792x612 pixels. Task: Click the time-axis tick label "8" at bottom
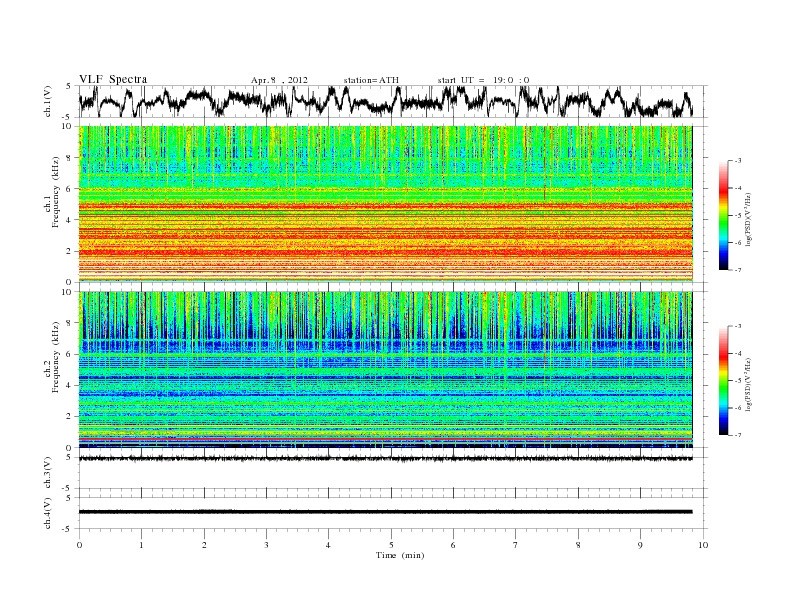coord(578,545)
